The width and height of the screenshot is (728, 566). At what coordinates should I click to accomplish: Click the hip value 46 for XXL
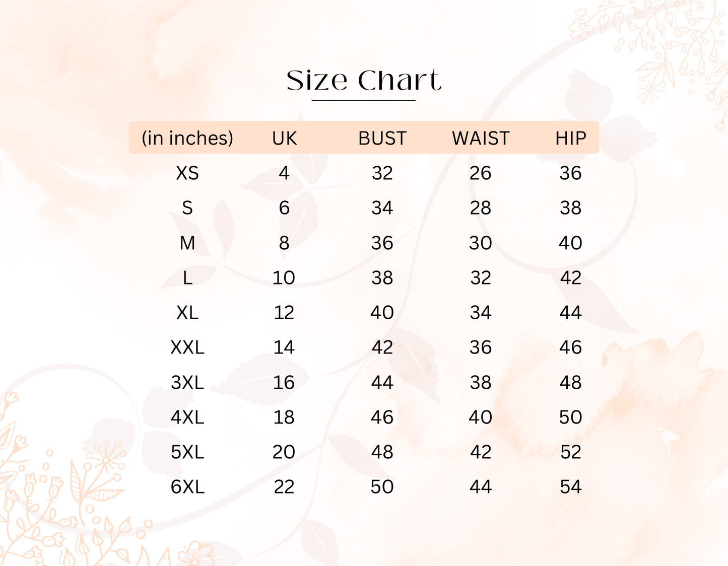[x=570, y=347]
